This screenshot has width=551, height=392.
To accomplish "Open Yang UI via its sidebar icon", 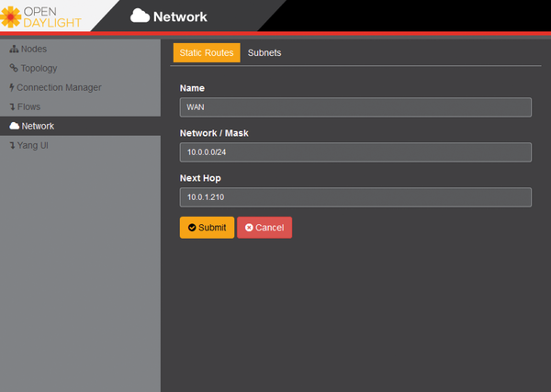I will 12,145.
